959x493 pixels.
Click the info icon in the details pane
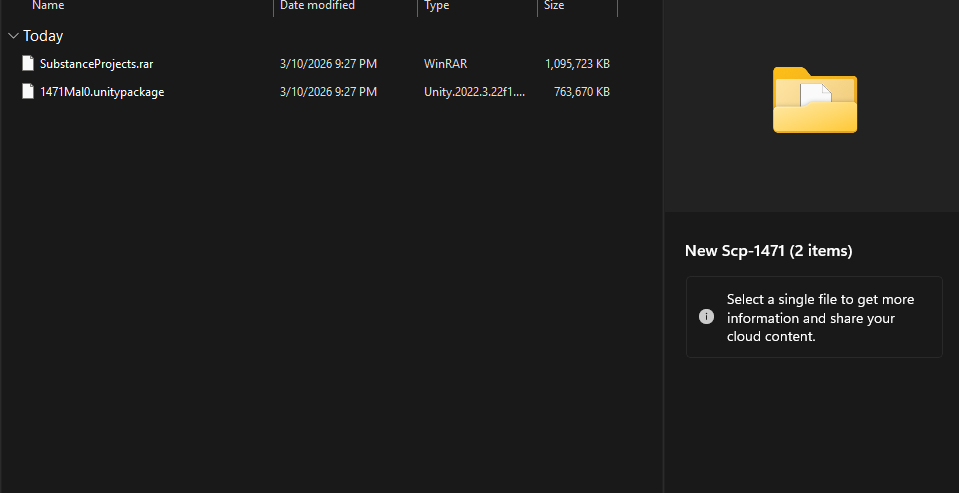[x=706, y=317]
